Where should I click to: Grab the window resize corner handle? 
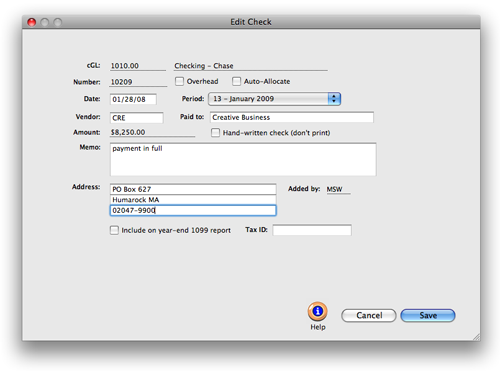[476, 337]
